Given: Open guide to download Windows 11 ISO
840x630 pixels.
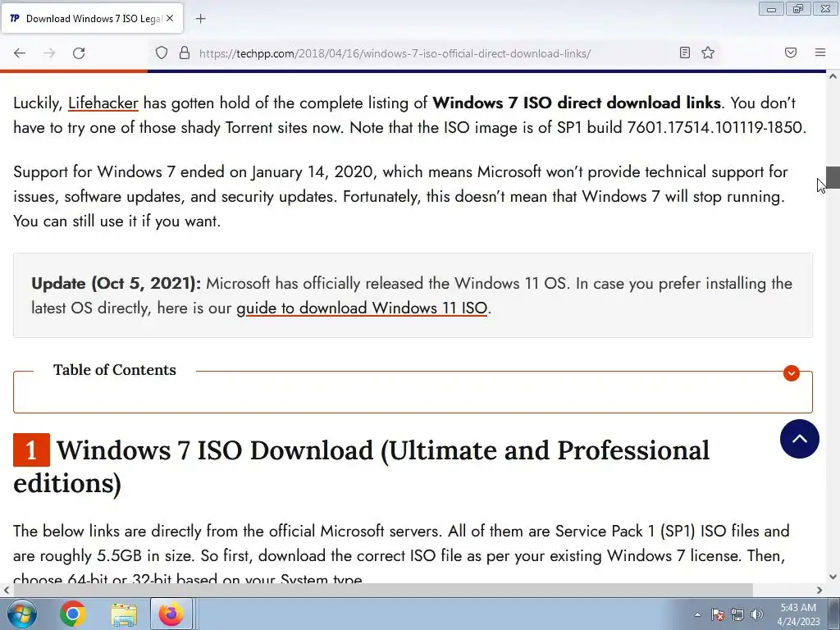Looking at the screenshot, I should tap(362, 308).
